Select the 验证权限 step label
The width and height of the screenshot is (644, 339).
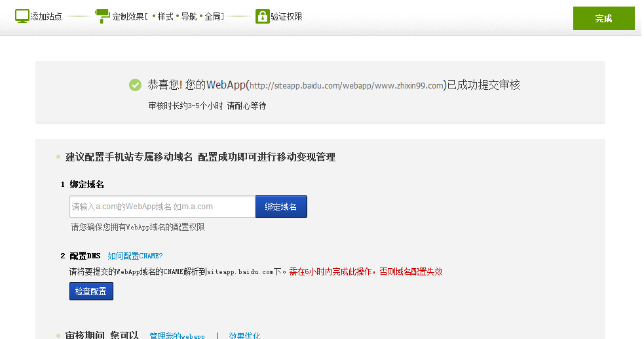point(286,16)
